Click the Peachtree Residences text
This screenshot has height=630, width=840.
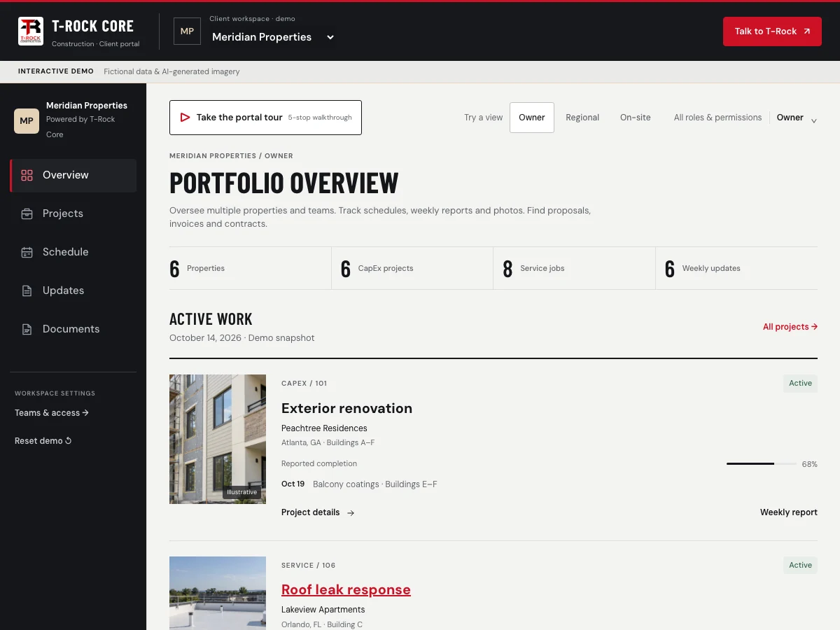click(x=324, y=428)
